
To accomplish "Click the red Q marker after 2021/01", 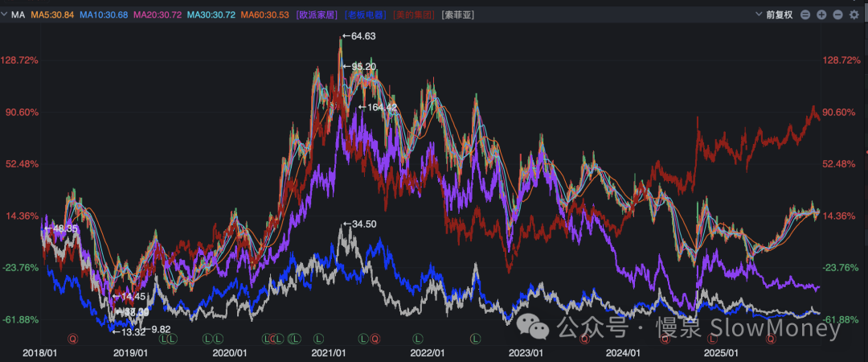I will [x=375, y=338].
